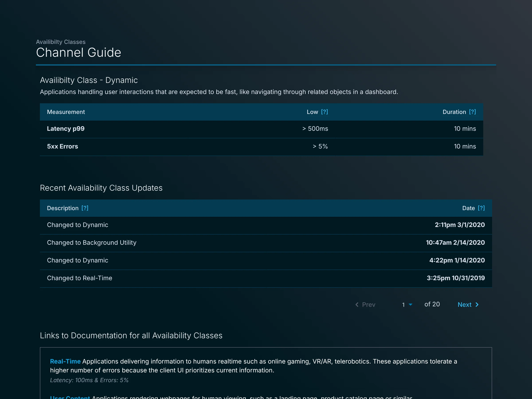Click the date 2:11pm 3/1/2020
Viewport: 532px width, 399px height.
pos(460,225)
